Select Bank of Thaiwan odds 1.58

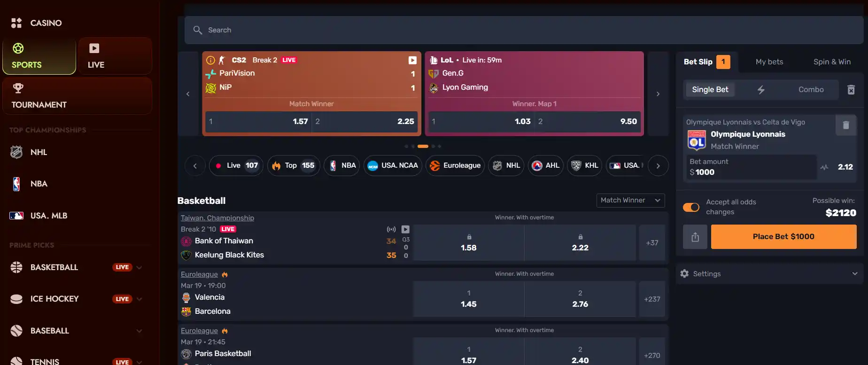[x=469, y=243]
